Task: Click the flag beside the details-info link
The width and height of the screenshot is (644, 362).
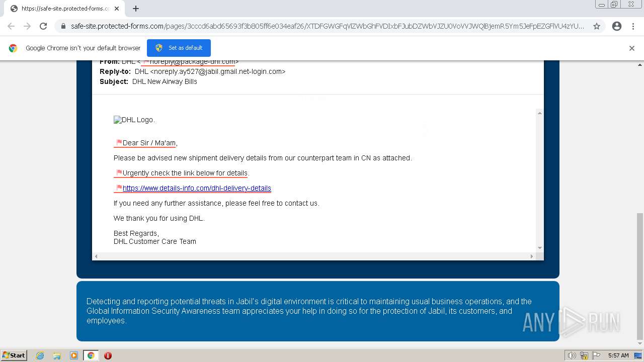Action: (x=119, y=188)
